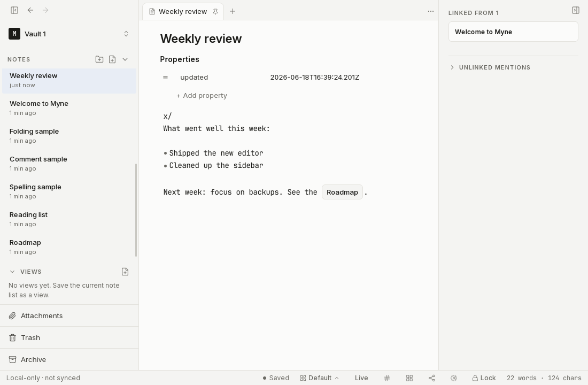Open the Archive section
This screenshot has height=385, width=588.
pyautogui.click(x=69, y=359)
